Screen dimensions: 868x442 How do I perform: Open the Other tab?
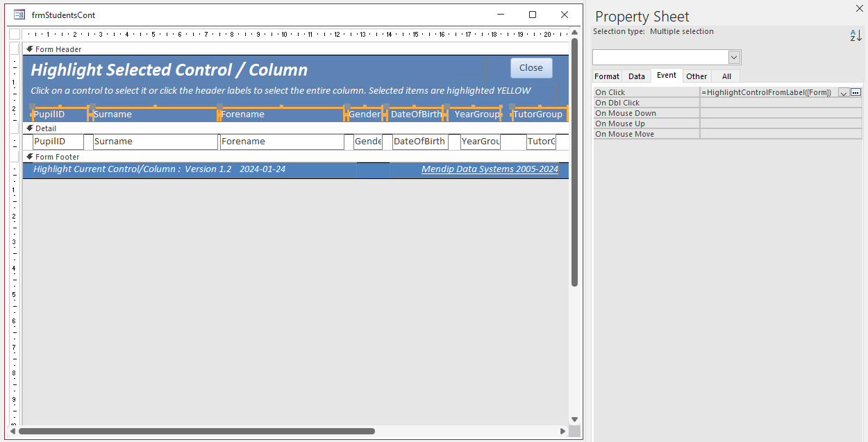(x=696, y=76)
